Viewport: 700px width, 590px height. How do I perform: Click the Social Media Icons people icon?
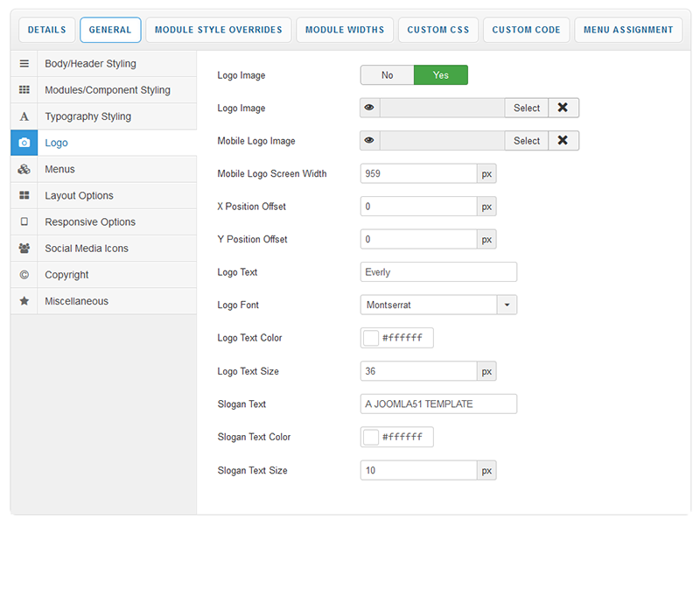pyautogui.click(x=24, y=249)
